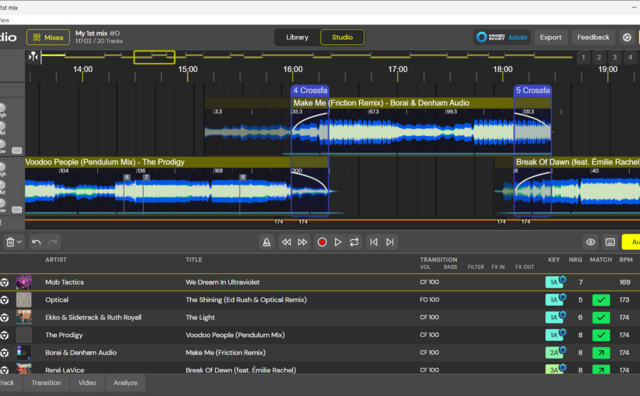Screen dimensions: 640x396
Task: Click the Activate link
Action: point(518,37)
